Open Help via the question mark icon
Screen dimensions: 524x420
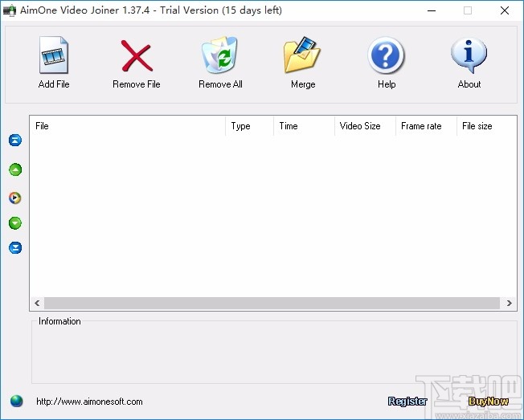tap(386, 55)
